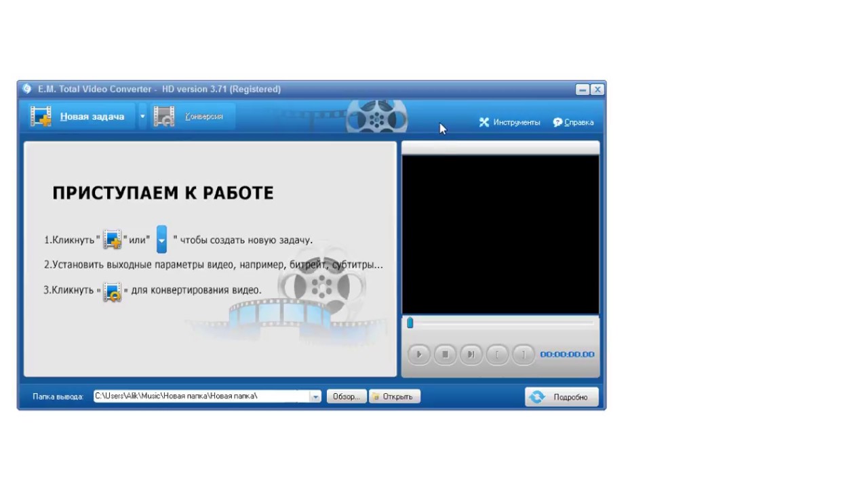
Task: Click the Новая задача film icon
Action: point(41,117)
